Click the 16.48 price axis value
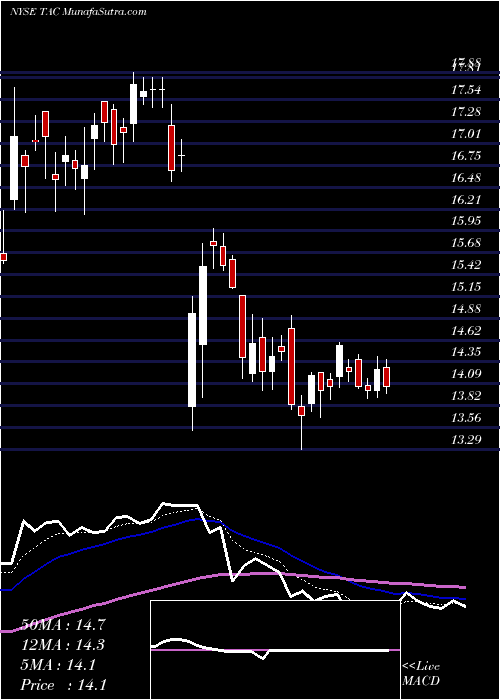 466,178
